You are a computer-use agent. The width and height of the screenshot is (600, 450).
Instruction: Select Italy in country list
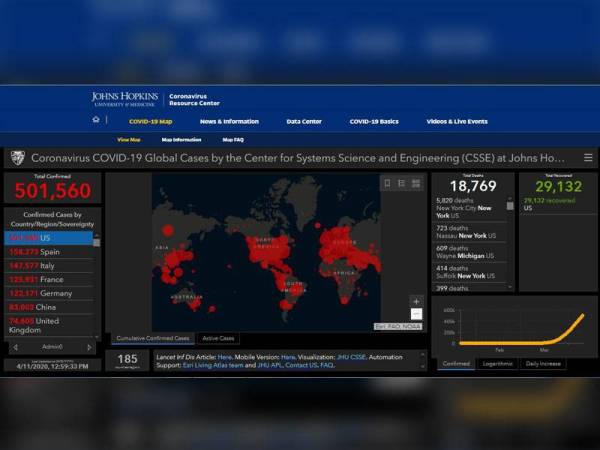[x=49, y=266]
